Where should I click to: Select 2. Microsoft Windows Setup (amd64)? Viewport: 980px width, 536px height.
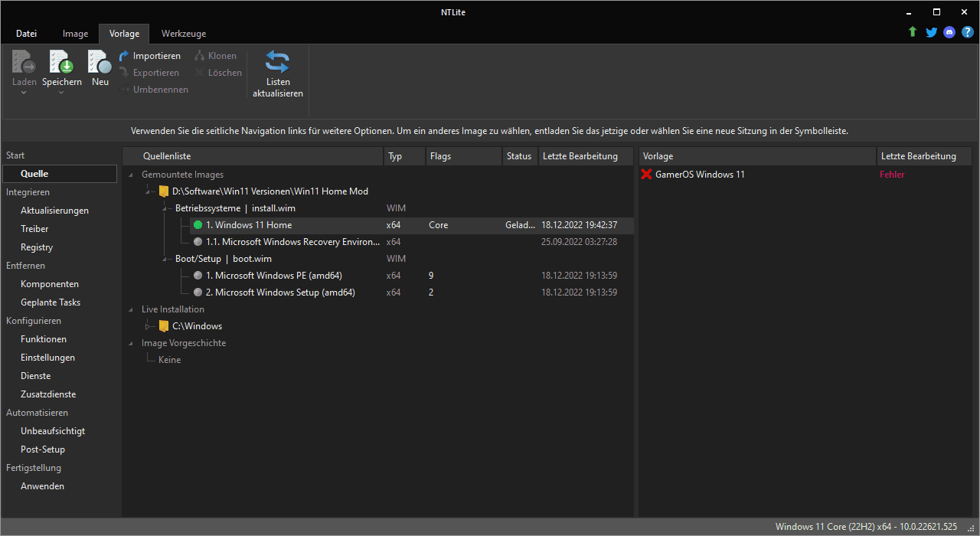pos(280,293)
